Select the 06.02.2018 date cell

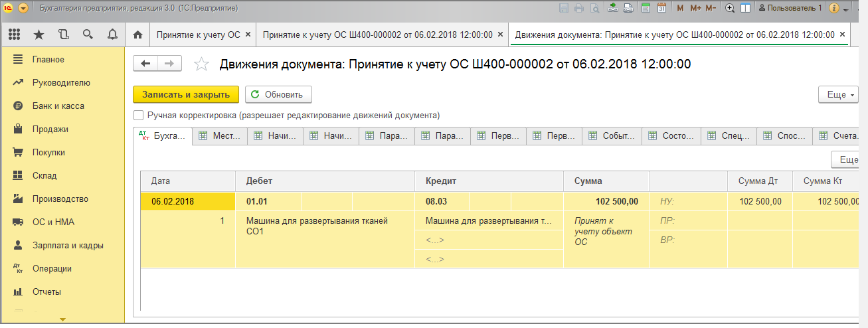pos(188,202)
